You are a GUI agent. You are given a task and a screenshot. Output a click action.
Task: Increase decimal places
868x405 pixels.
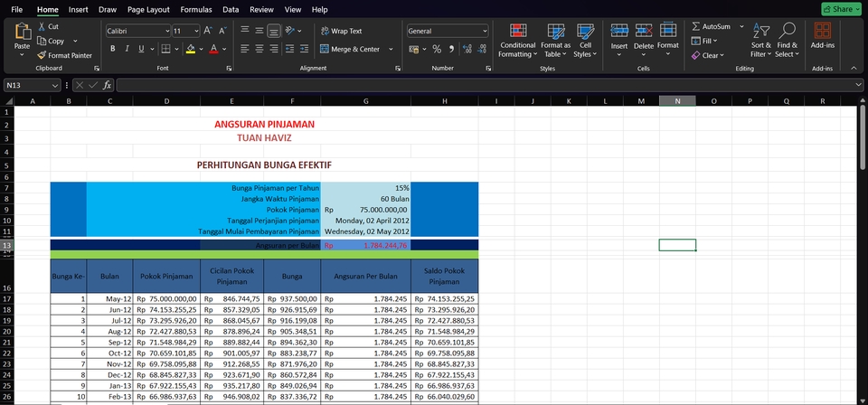coord(467,49)
